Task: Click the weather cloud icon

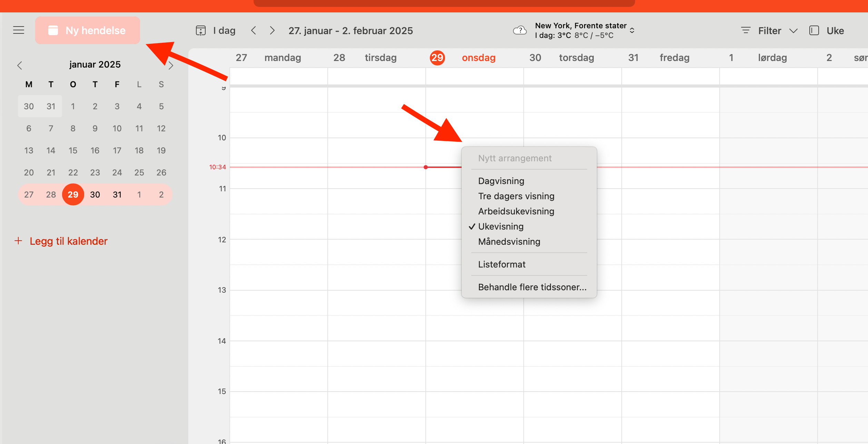Action: 520,31
